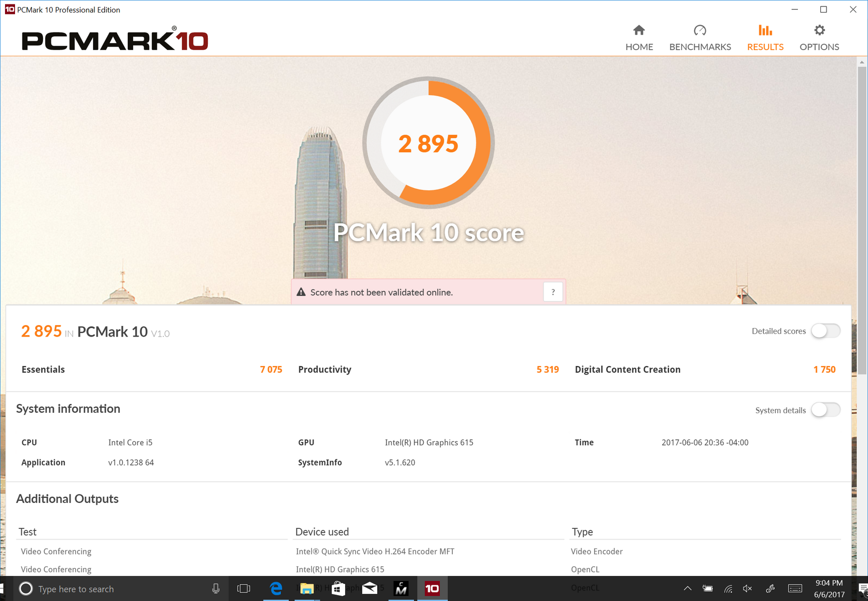Click the scrollbar up arrow
The height and width of the screenshot is (601, 868).
tap(862, 62)
